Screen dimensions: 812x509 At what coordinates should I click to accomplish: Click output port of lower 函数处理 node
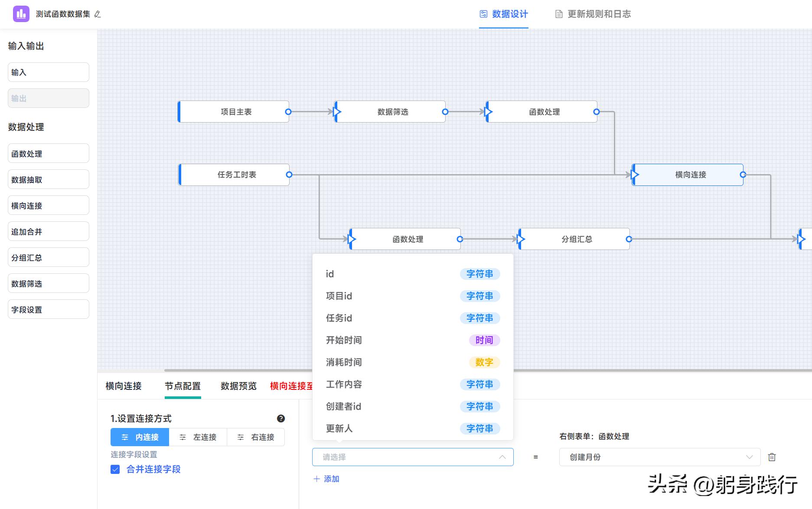[x=460, y=239]
